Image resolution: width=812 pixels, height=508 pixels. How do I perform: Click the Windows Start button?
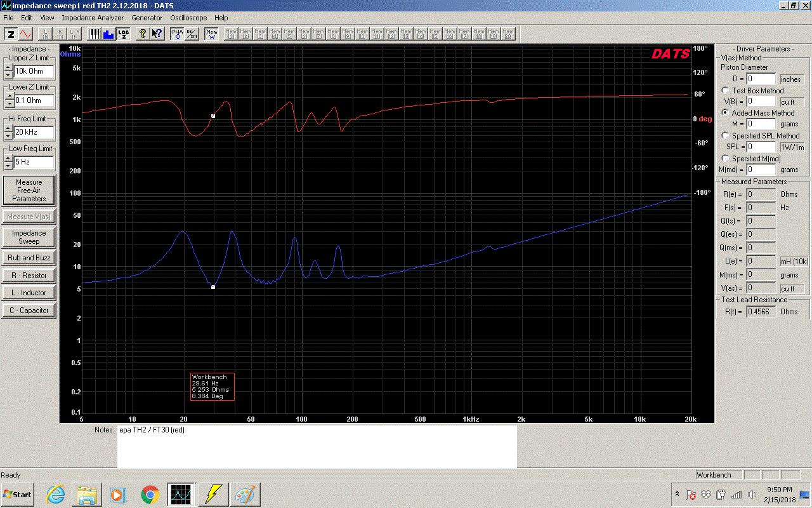coord(17,494)
